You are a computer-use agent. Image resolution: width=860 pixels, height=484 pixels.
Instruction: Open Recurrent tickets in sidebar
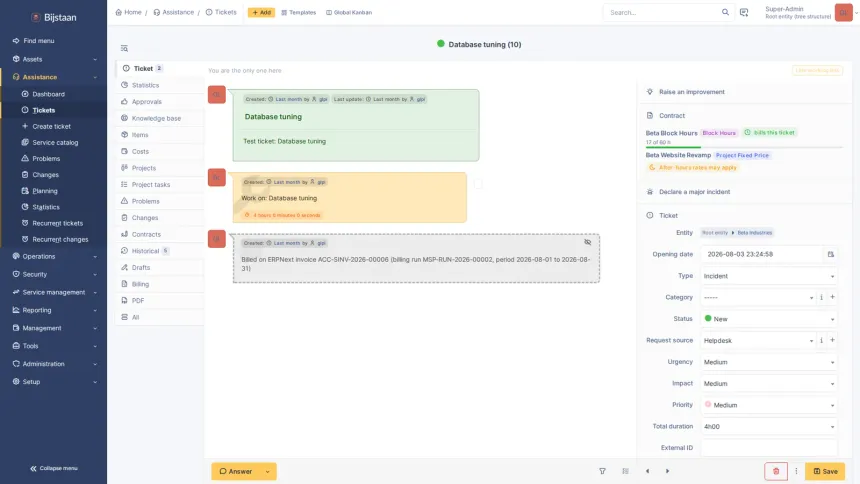coord(57,223)
